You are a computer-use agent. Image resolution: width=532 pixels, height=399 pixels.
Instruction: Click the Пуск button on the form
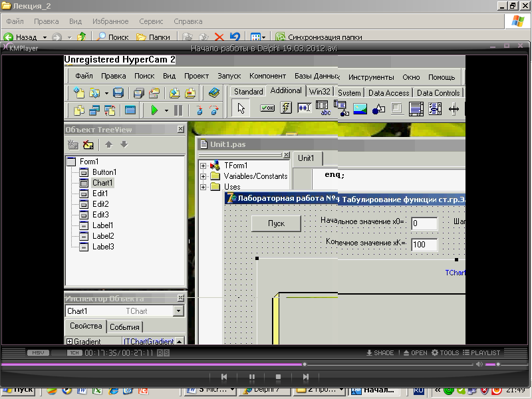coord(276,223)
